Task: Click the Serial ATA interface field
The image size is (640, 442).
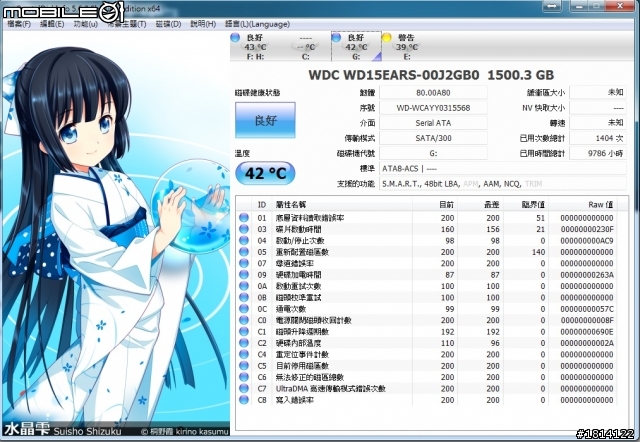Action: 433,123
